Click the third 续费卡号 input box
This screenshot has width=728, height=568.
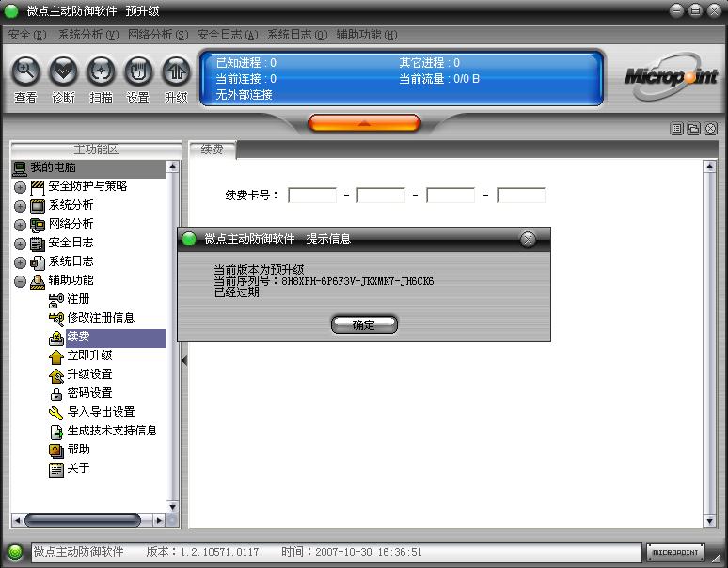(451, 196)
